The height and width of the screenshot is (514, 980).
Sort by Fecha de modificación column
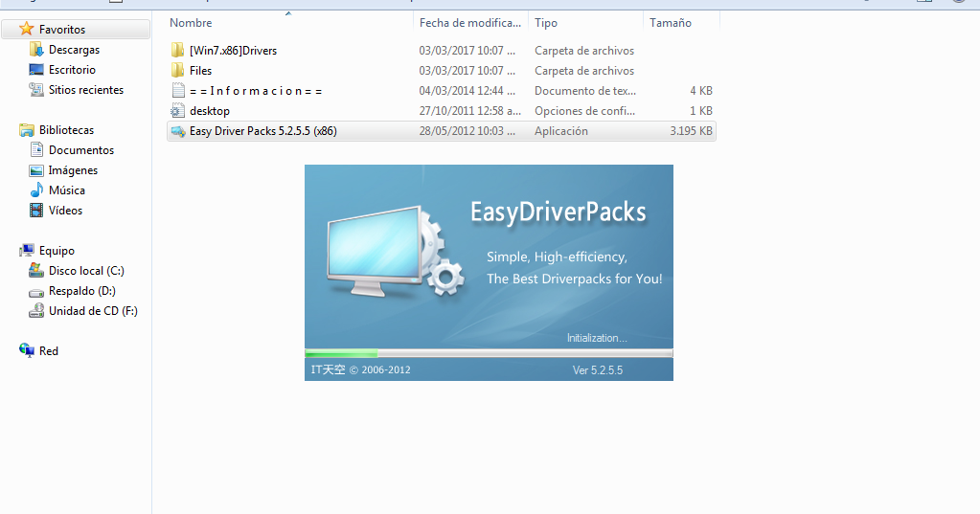click(x=470, y=22)
